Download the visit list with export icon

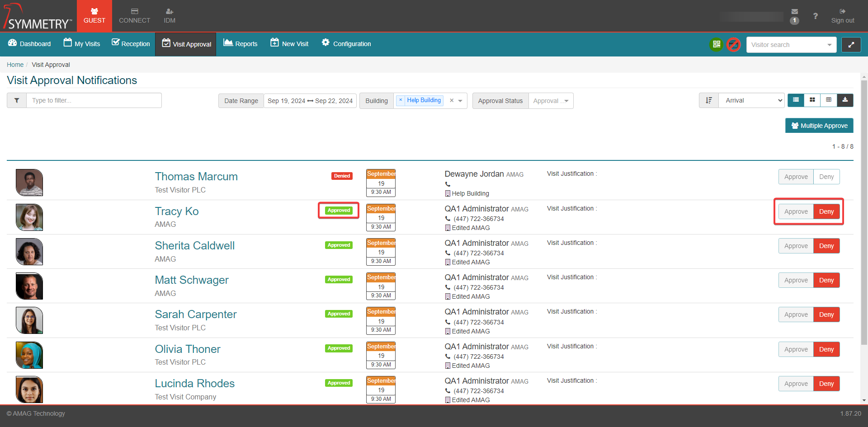pyautogui.click(x=845, y=100)
